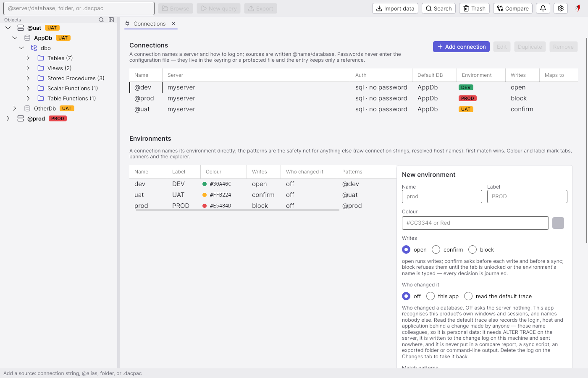This screenshot has width=588, height=378.
Task: Select the confirm writes radio button
Action: point(436,249)
